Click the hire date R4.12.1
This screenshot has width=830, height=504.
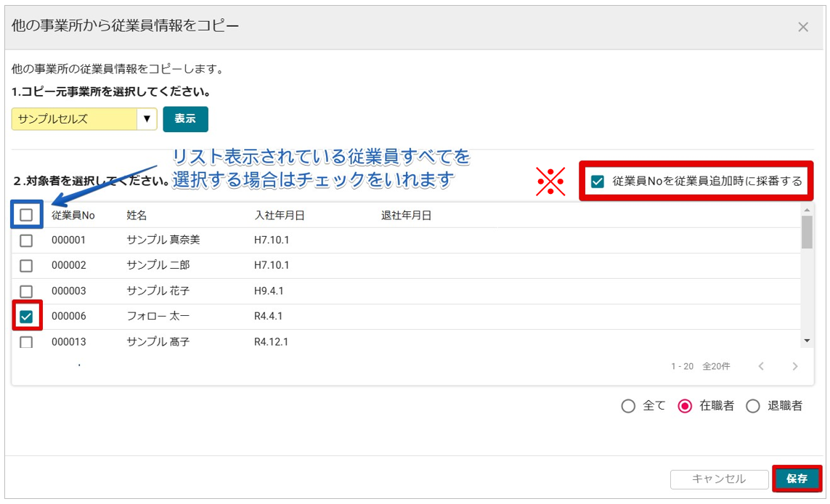[x=271, y=341]
